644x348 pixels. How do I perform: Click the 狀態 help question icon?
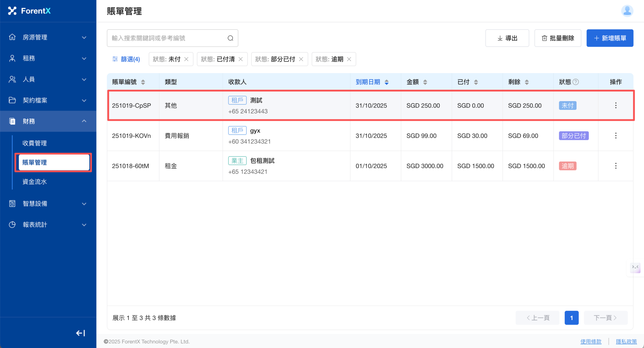point(576,82)
